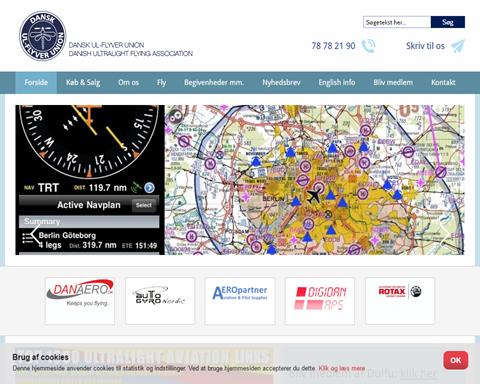Open the DanAero sponsor logo
The image size is (480, 384).
(x=80, y=301)
